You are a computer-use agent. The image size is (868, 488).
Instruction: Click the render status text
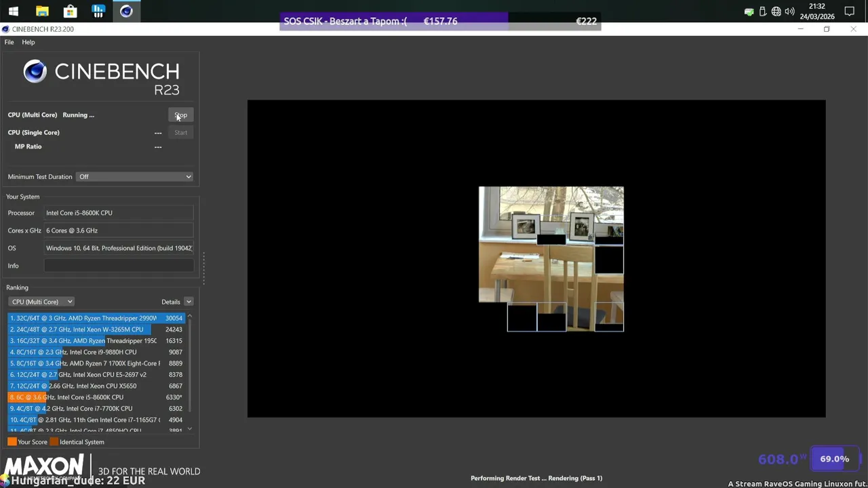point(536,478)
